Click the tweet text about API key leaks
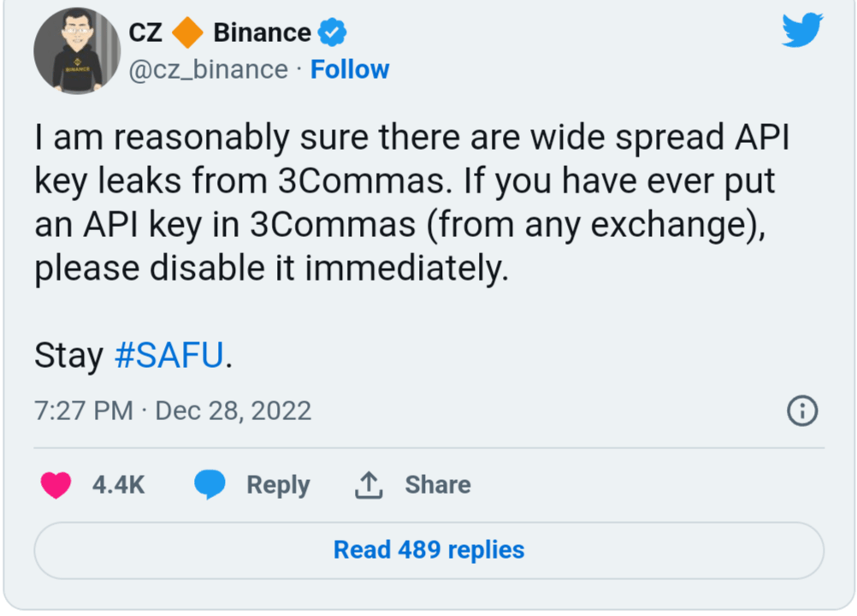857x616 pixels. tap(411, 203)
